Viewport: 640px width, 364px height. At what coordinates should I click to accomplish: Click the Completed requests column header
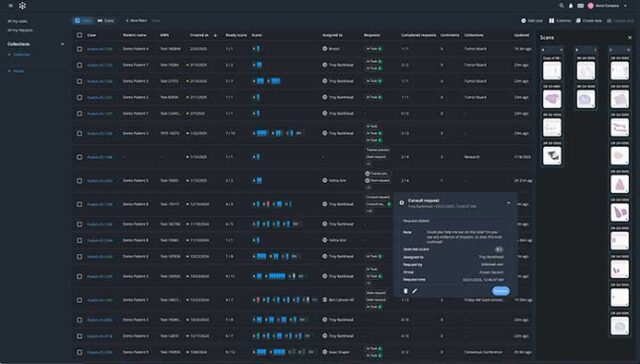pyautogui.click(x=418, y=35)
